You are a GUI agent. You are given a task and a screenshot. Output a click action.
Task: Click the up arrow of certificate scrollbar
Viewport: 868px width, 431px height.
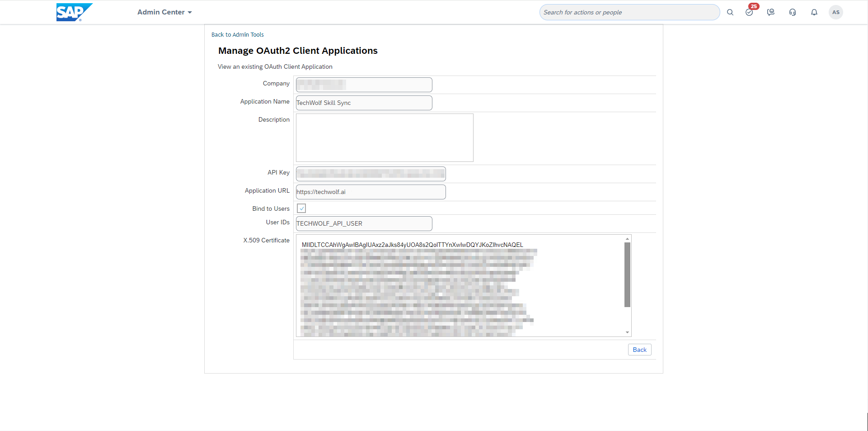tap(627, 238)
